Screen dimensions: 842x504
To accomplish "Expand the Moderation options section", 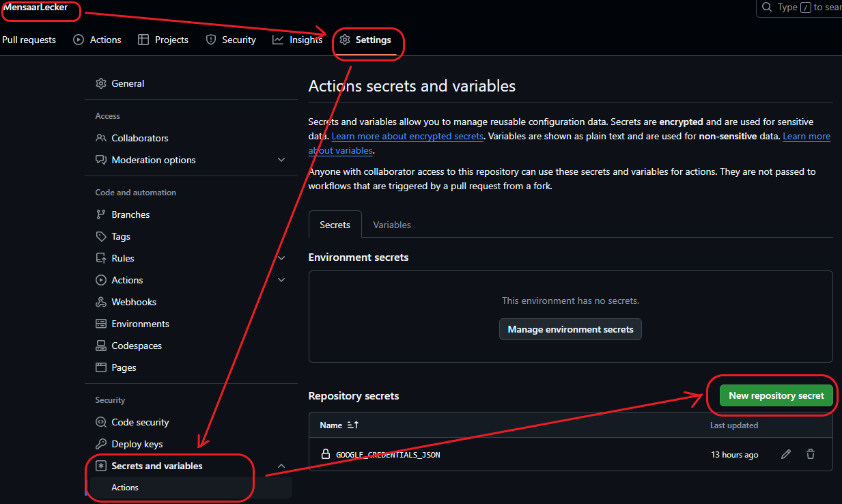I will tap(281, 160).
